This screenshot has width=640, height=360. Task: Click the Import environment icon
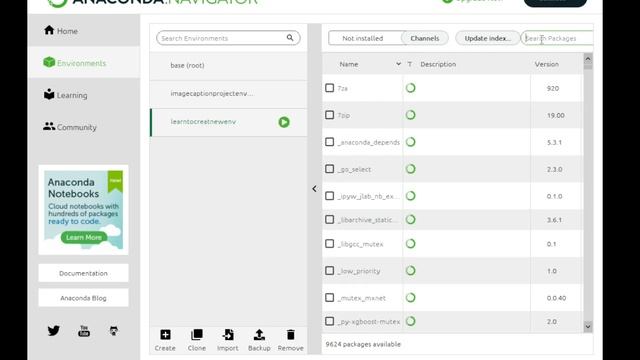[228, 335]
